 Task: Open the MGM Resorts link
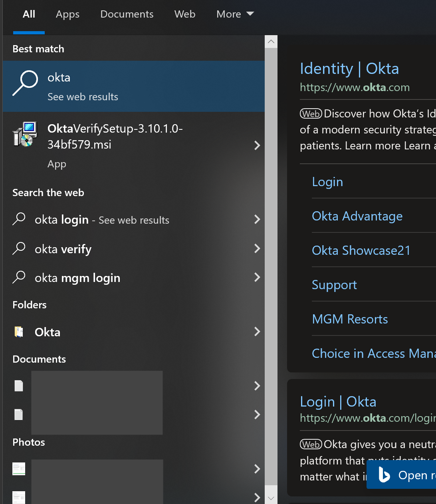pyautogui.click(x=350, y=319)
